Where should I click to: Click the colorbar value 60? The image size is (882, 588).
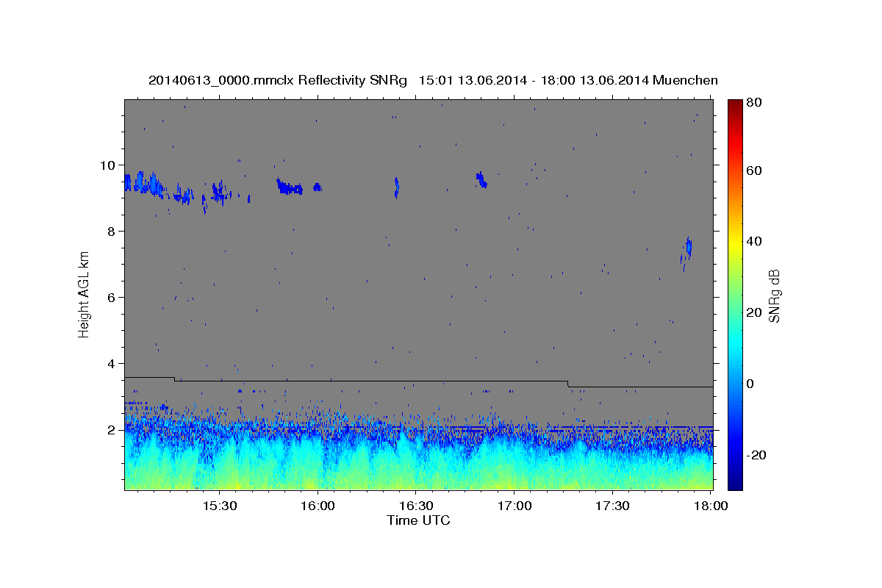click(755, 171)
